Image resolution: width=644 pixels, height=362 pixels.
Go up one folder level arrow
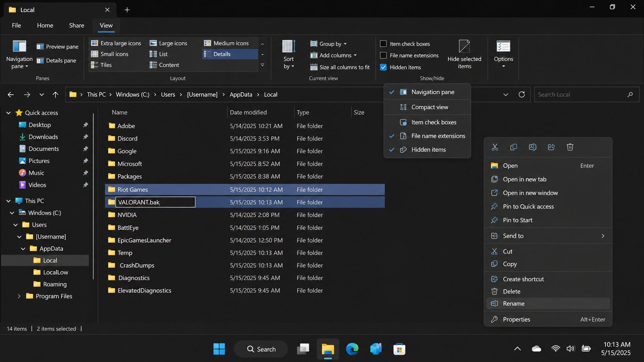55,94
